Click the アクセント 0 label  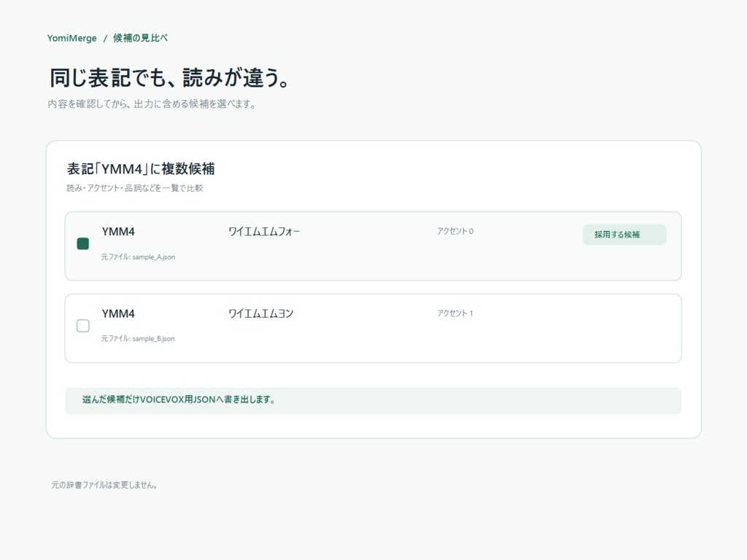[455, 231]
